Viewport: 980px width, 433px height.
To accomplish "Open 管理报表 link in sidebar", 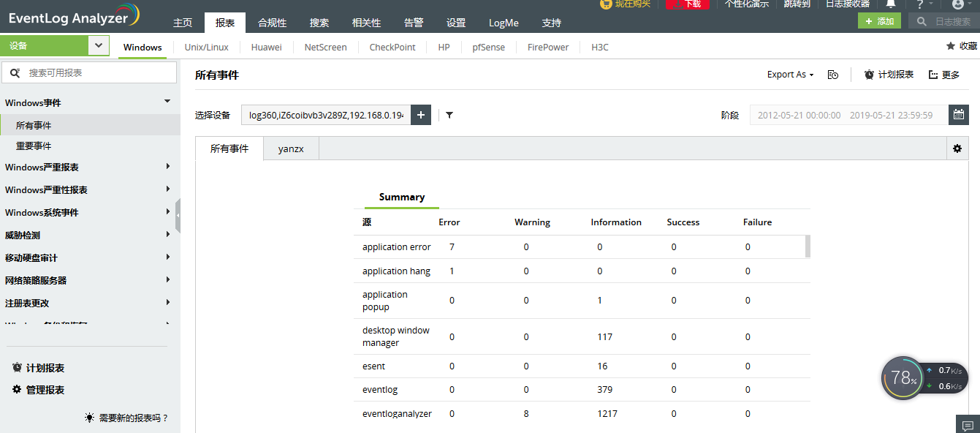I will (x=45, y=390).
